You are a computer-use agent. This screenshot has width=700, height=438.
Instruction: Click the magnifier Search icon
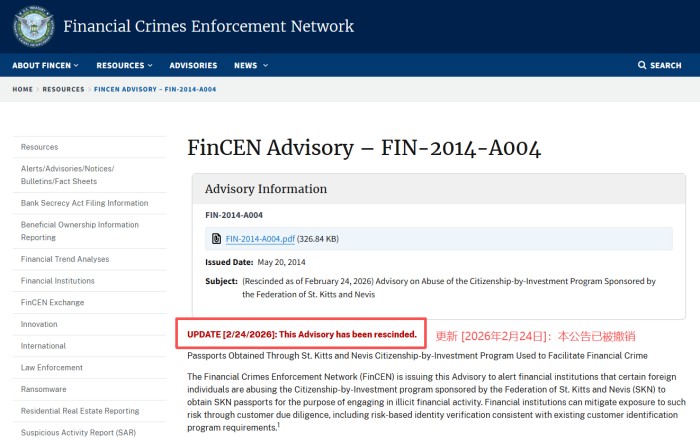coord(642,66)
